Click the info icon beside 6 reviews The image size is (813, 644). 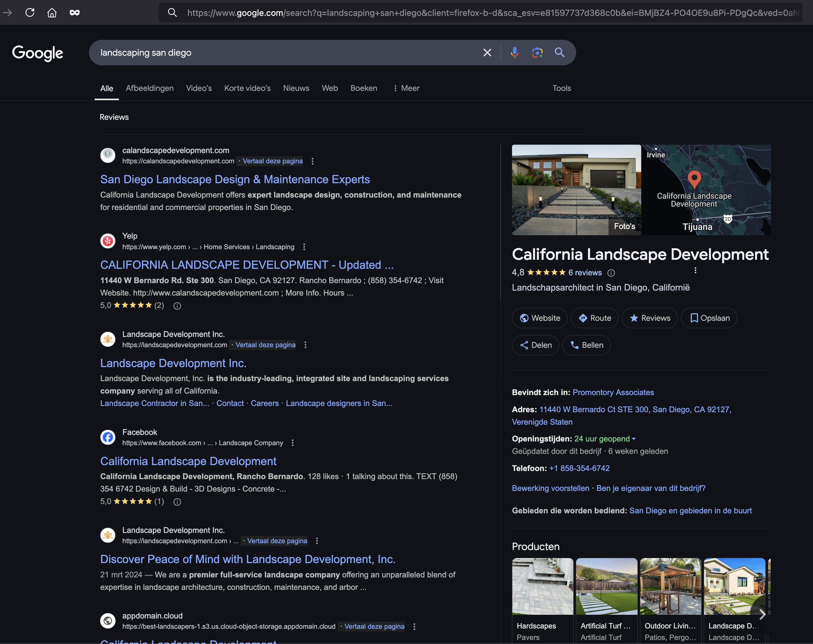(x=611, y=273)
